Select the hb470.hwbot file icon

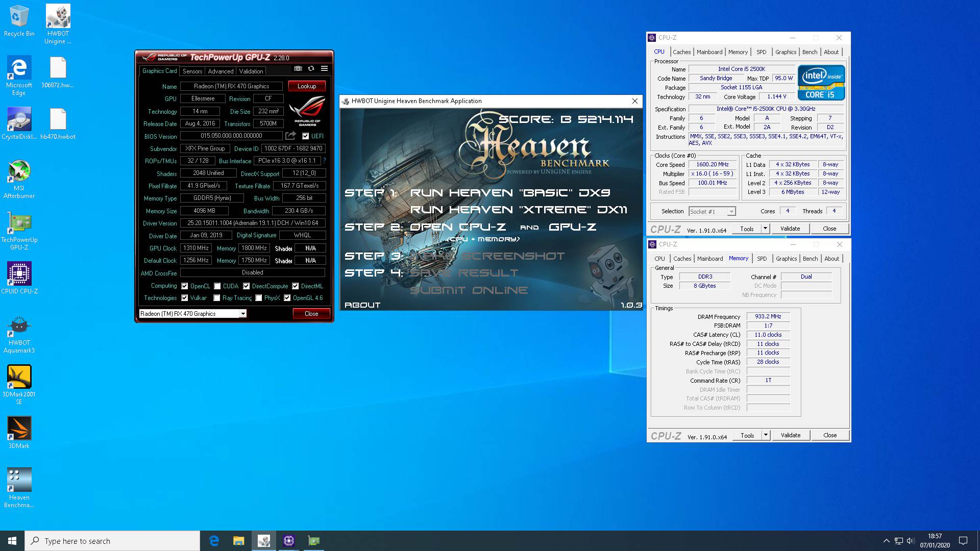(x=58, y=123)
